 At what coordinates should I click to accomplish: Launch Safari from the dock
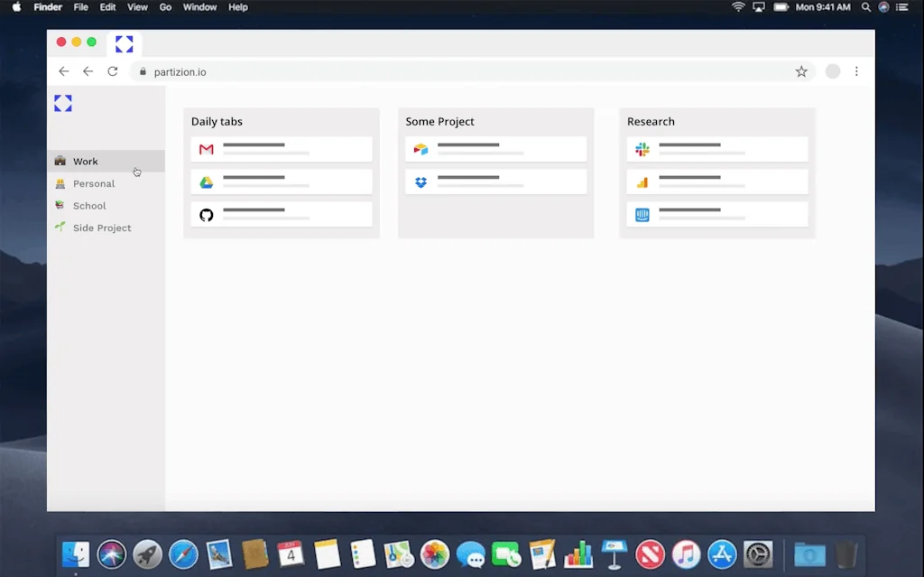[183, 554]
